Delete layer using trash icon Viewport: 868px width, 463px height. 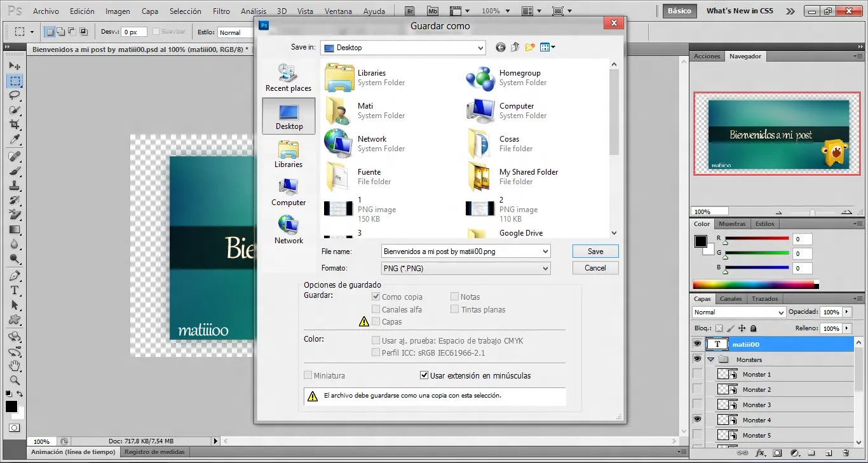846,453
